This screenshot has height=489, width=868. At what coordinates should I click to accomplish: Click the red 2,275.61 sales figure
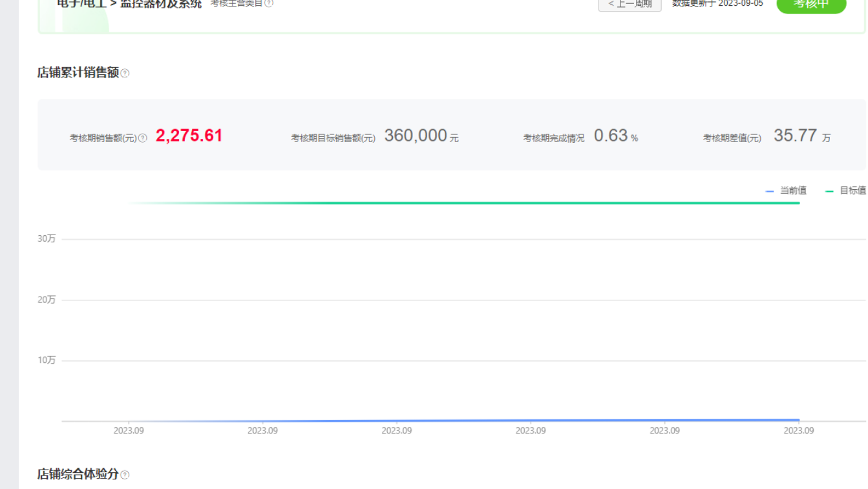click(189, 136)
